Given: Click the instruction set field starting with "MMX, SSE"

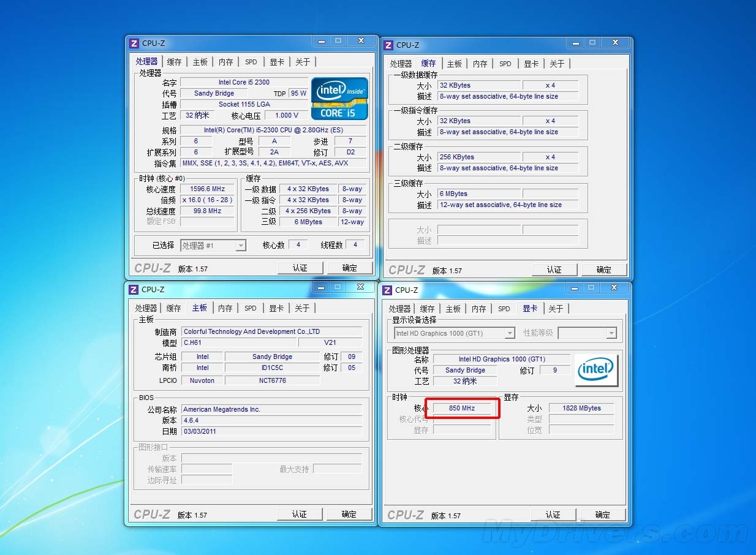Looking at the screenshot, I should [x=273, y=163].
